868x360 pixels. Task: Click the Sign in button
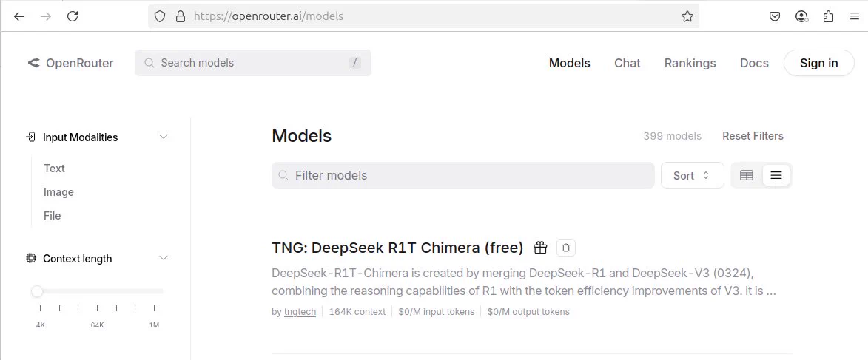[818, 63]
